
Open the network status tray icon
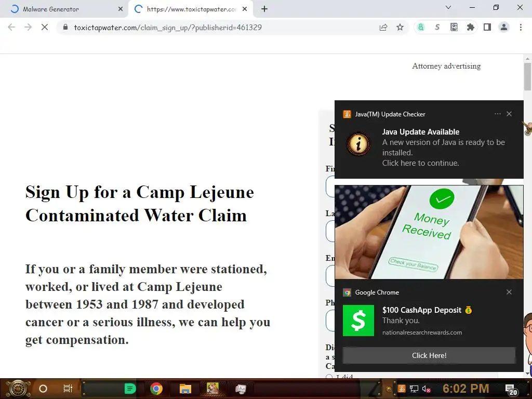(x=414, y=389)
